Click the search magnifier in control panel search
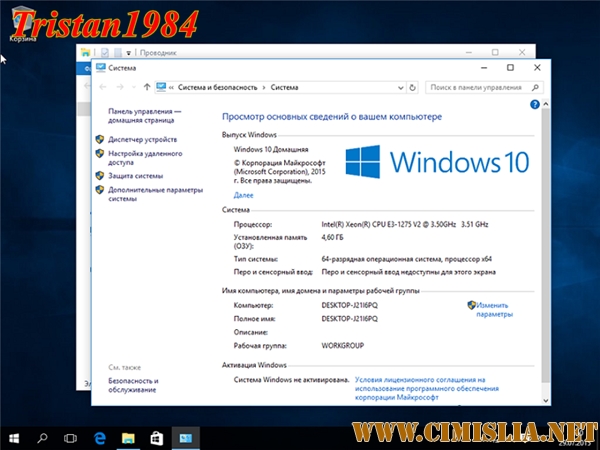The image size is (600, 450). pyautogui.click(x=535, y=88)
